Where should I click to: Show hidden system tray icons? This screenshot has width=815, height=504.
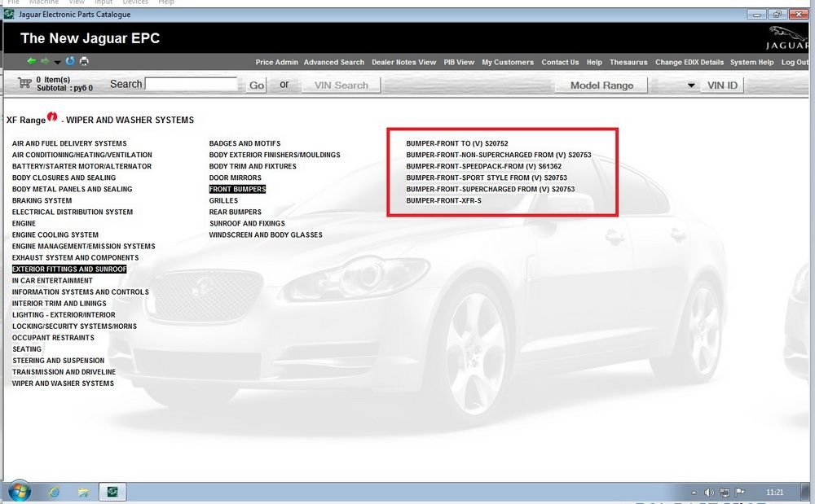[694, 493]
